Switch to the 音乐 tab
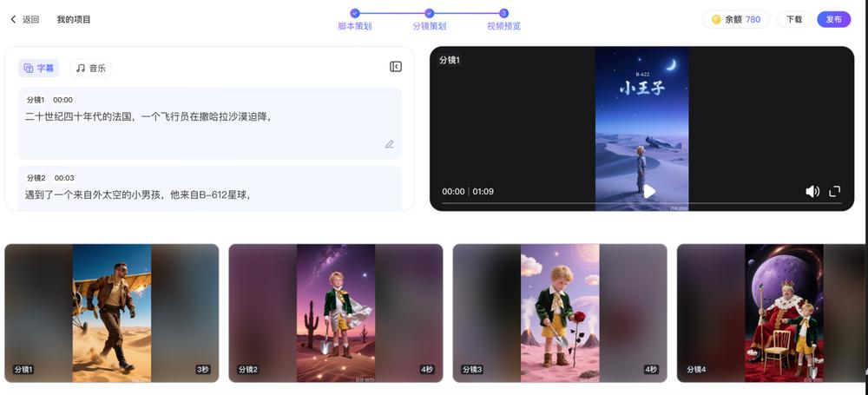 91,68
